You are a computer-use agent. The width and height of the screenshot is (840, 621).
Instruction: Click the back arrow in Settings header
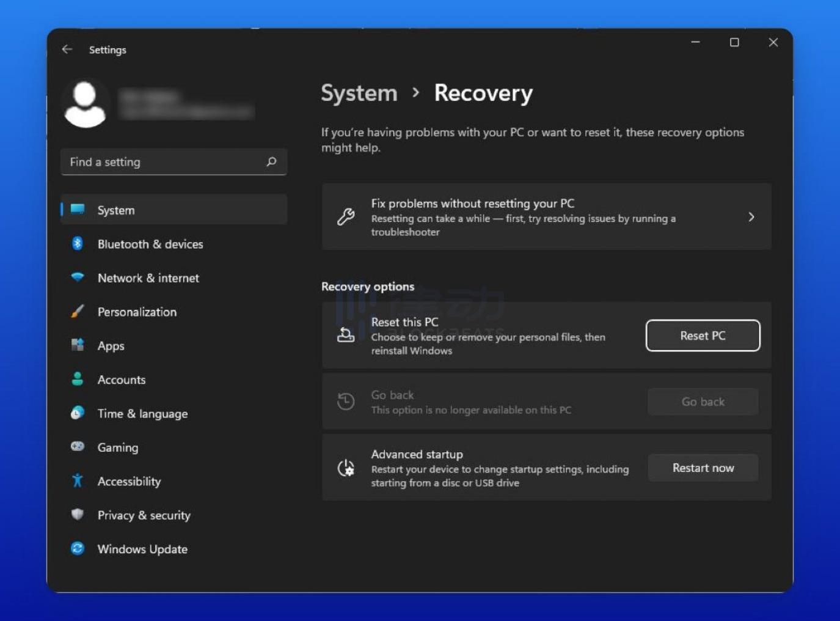[x=67, y=50]
